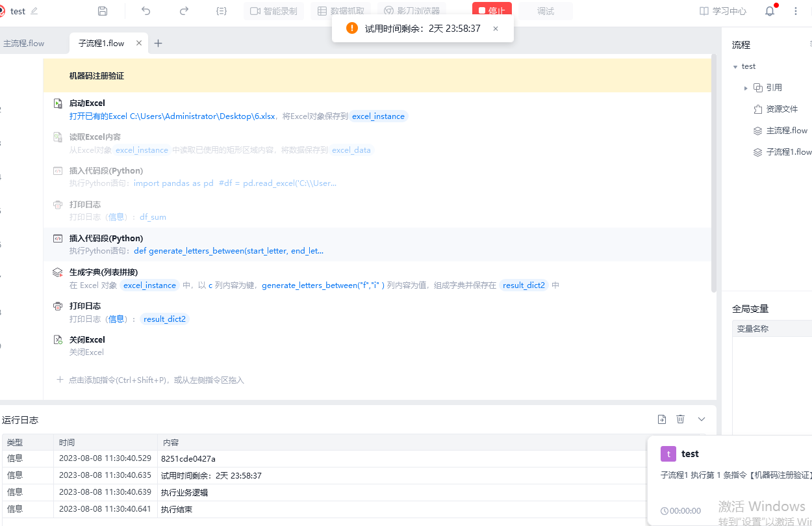The width and height of the screenshot is (812, 526).
Task: Select the log row 执行业务逻辑
Action: click(325, 492)
